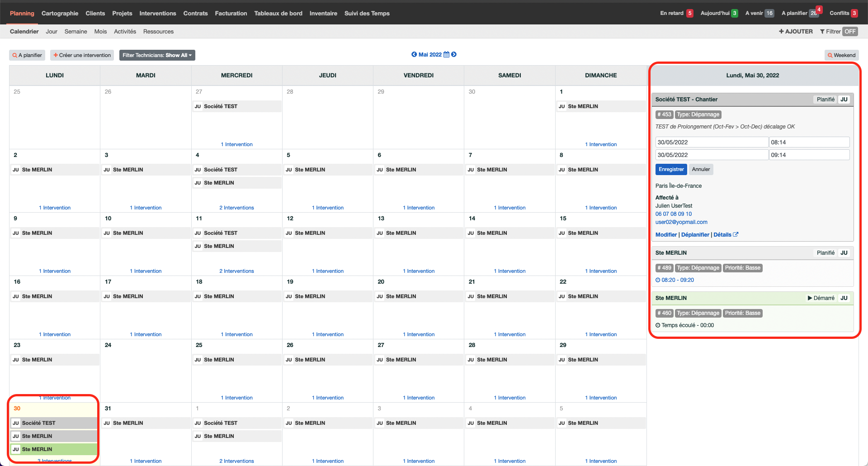Click the # 460 intervention badge
Viewport: 868px width, 466px height.
point(664,313)
